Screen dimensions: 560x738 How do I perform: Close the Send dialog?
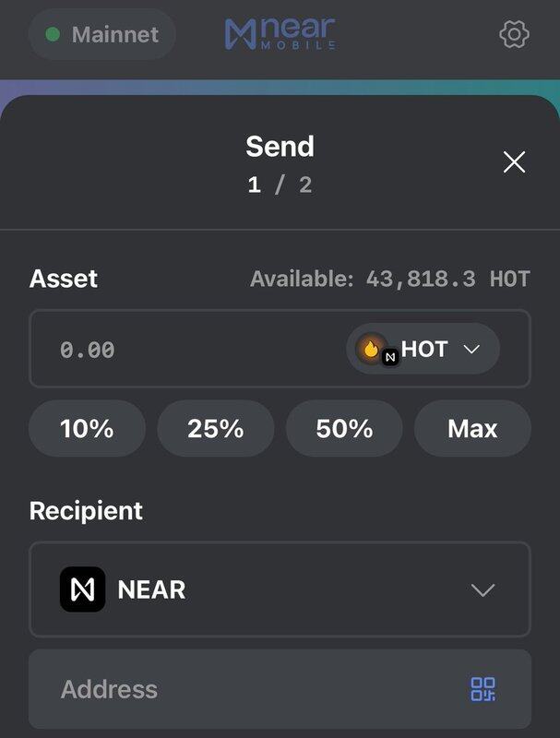pyautogui.click(x=514, y=162)
